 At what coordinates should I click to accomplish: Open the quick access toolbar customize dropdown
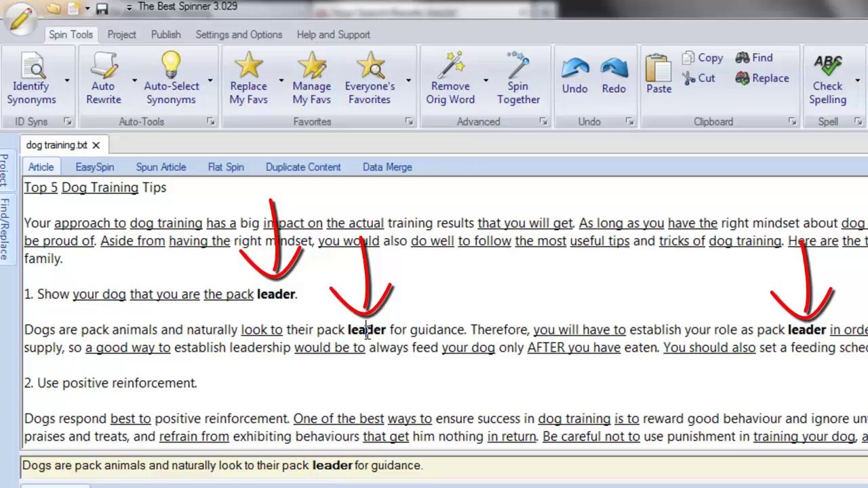coord(129,8)
